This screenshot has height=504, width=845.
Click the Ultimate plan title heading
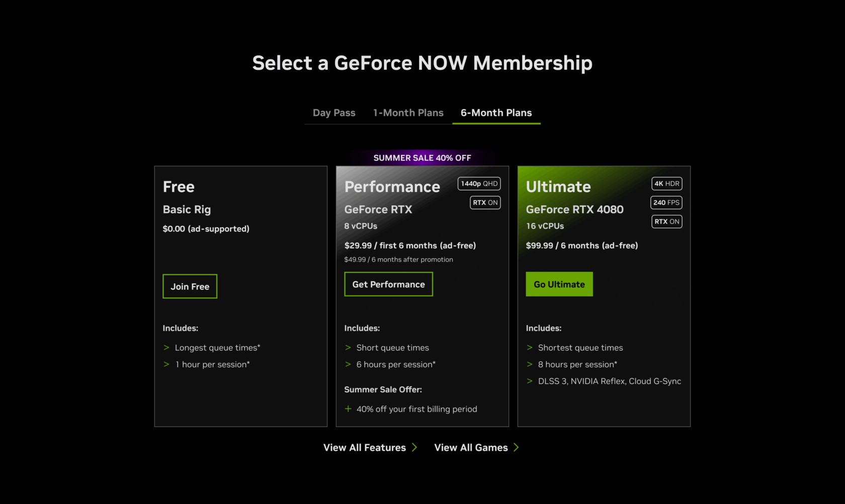[x=558, y=187]
